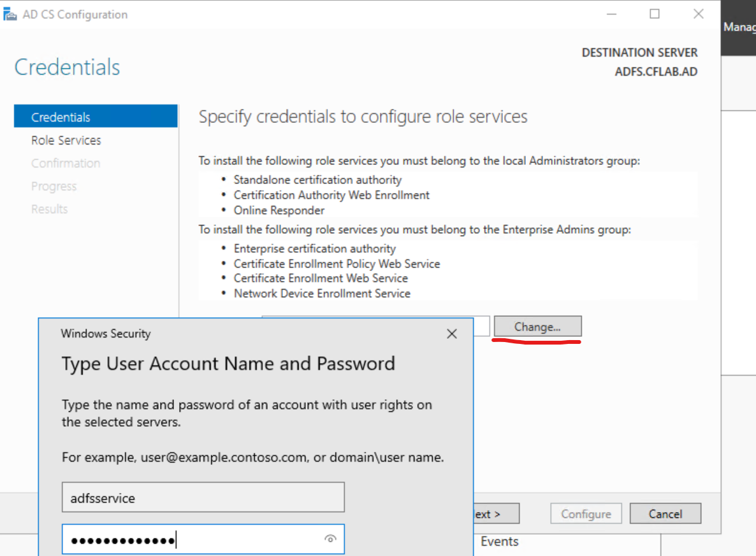Click the Events label in Server Manager

tap(500, 541)
